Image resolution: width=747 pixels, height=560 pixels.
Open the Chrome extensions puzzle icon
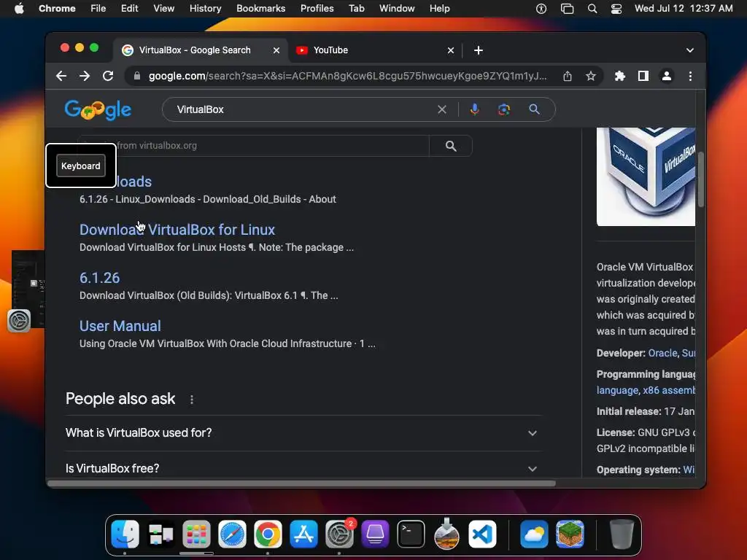pyautogui.click(x=620, y=76)
